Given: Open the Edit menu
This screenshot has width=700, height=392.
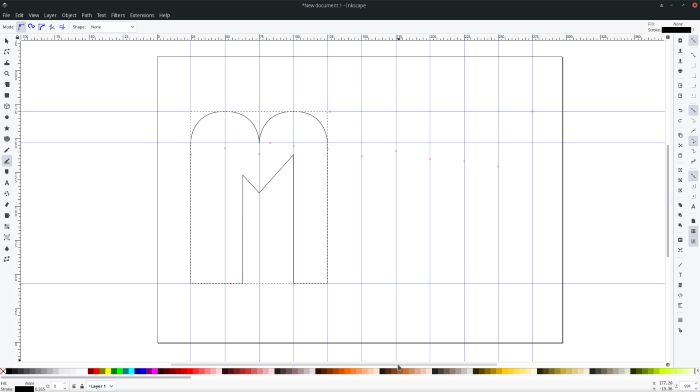Looking at the screenshot, I should click(19, 15).
